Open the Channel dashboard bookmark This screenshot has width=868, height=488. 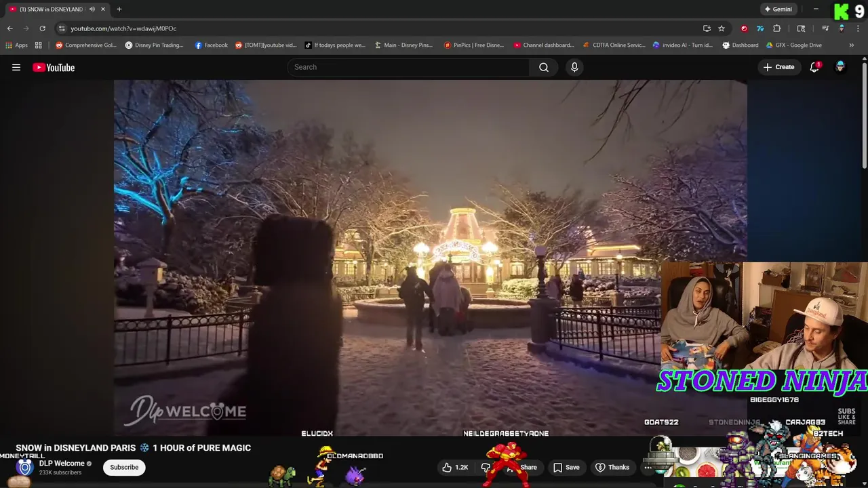click(x=544, y=45)
